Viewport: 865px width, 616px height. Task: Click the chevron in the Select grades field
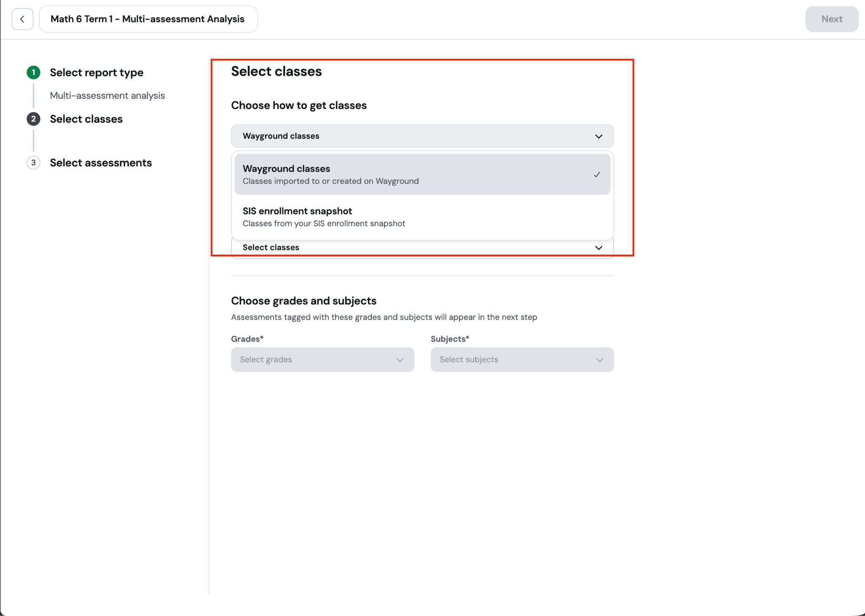[400, 360]
